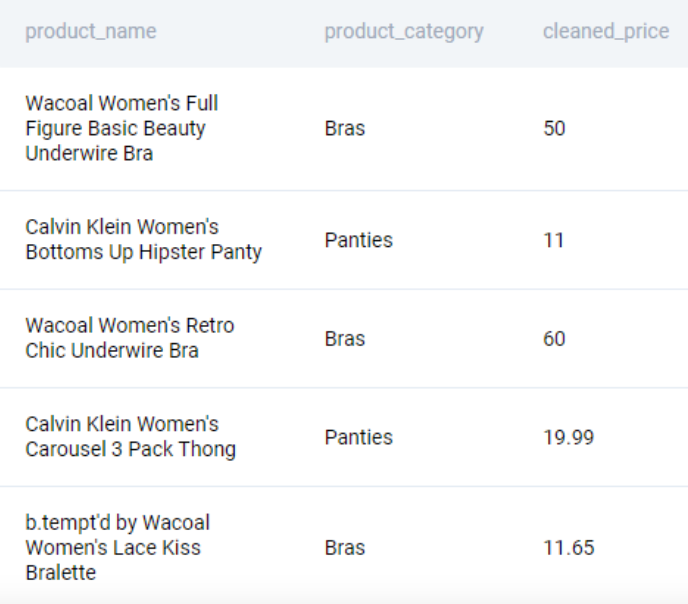Select the price cell showing 50
688x604 pixels.
tap(554, 129)
